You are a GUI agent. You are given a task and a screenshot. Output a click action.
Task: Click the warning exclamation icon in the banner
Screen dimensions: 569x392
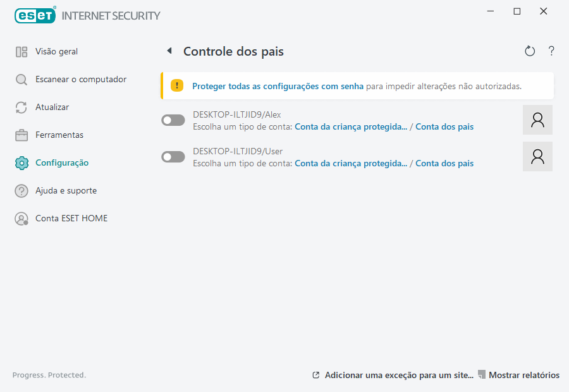click(x=177, y=85)
